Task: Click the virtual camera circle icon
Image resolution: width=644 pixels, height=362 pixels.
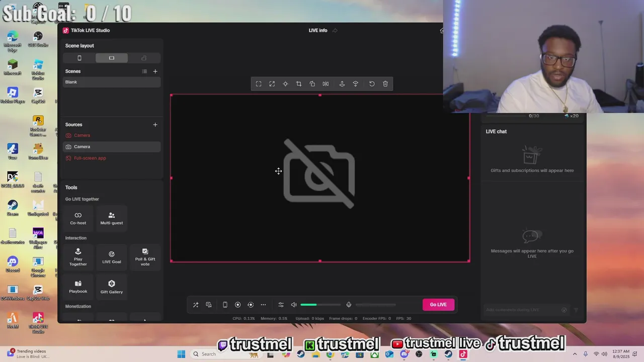Action: pos(251,305)
